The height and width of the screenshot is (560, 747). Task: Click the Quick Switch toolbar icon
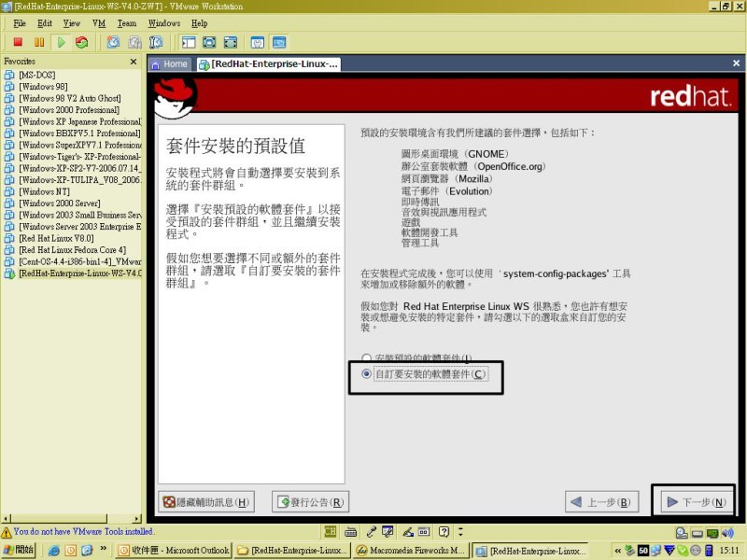click(x=209, y=42)
